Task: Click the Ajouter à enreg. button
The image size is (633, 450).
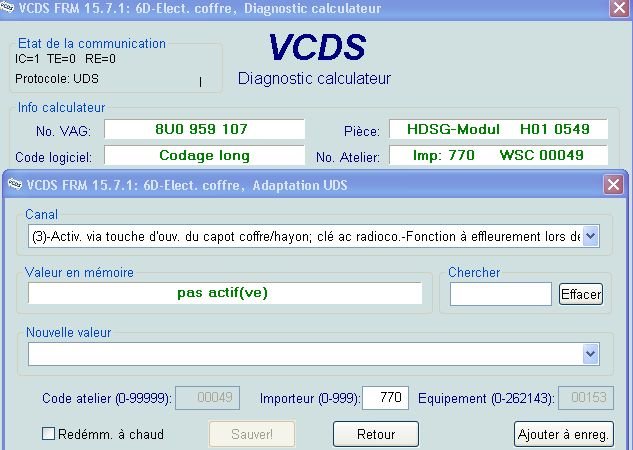Action: 564,434
